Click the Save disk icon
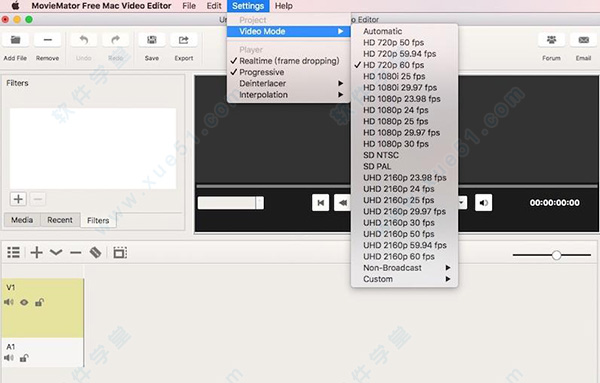Viewport: 600px width, 383px height. click(x=152, y=40)
